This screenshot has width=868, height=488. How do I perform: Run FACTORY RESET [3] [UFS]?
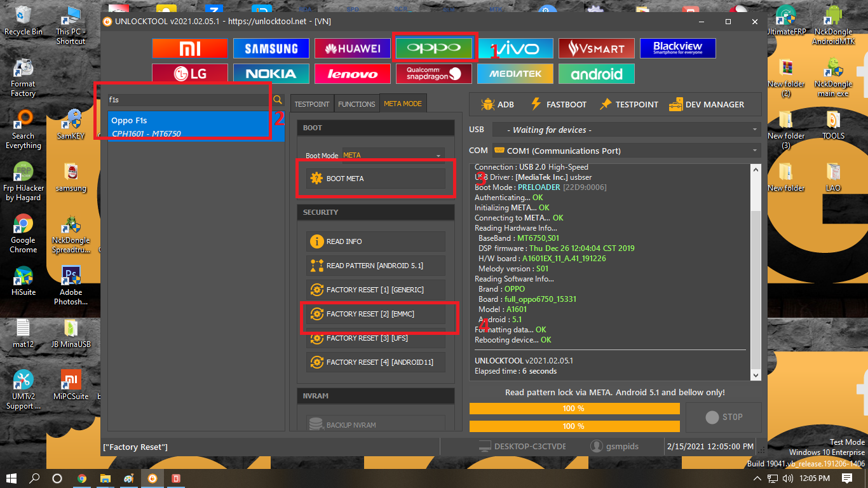(376, 338)
